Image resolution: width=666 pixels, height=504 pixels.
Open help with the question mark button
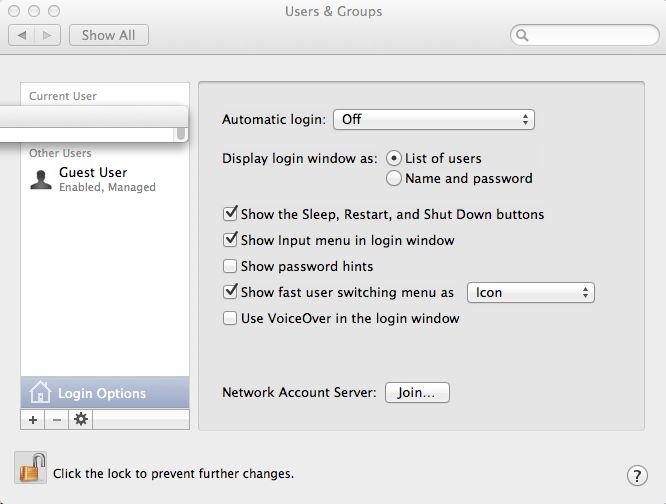point(637,476)
